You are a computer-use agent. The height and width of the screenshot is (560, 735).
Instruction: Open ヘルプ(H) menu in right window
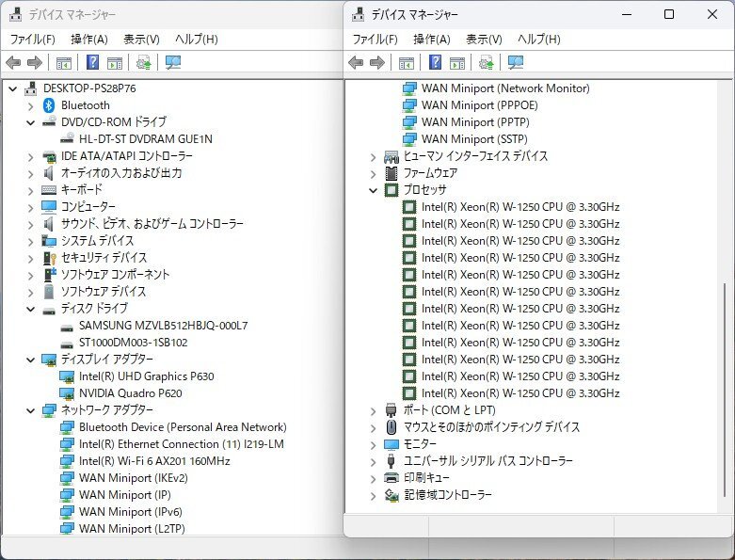pos(538,40)
